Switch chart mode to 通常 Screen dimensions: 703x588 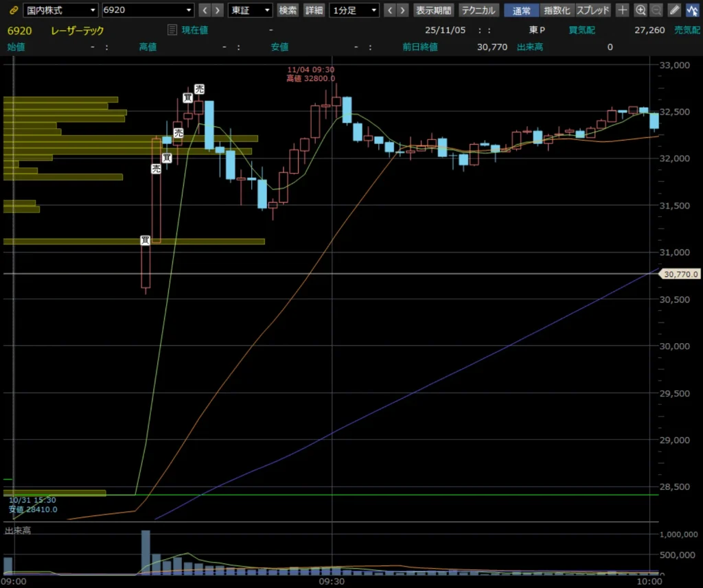click(x=521, y=10)
